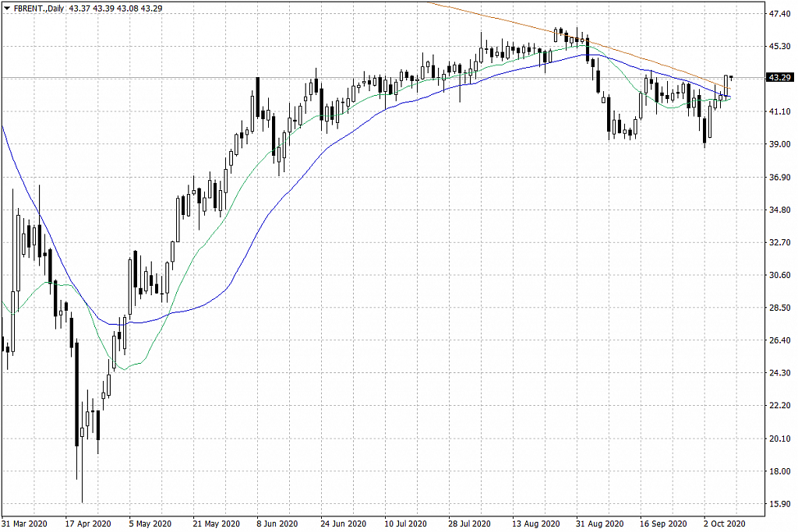Click the 17 Apr 2020 date label
This screenshot has height=532, width=798.
(x=88, y=524)
